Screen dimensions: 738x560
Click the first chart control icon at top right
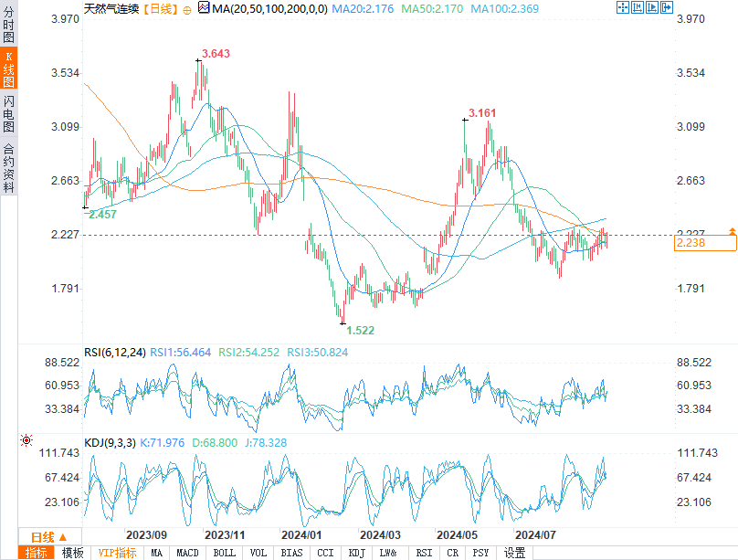pyautogui.click(x=624, y=8)
